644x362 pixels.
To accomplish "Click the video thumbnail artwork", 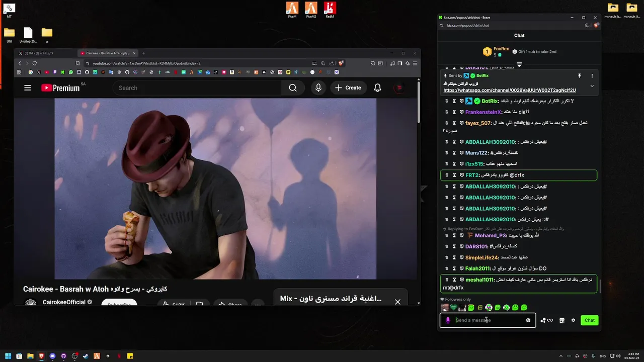I will (x=215, y=189).
